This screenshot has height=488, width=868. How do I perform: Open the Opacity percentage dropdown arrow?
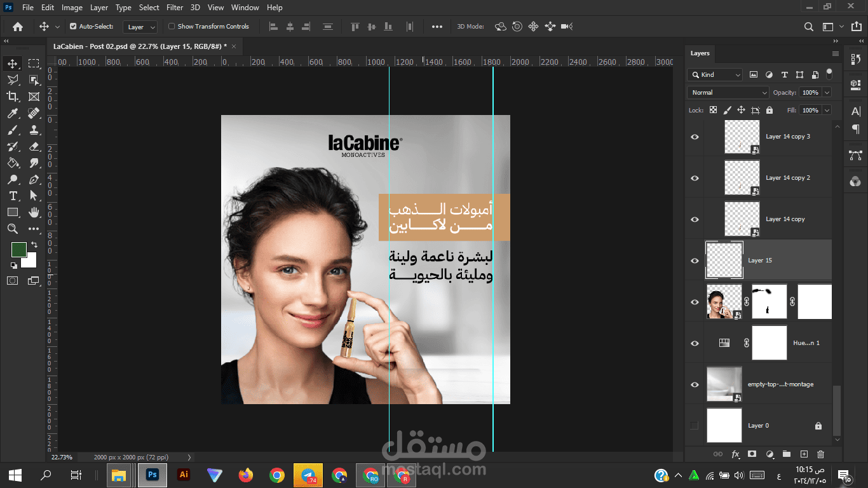[x=827, y=92]
